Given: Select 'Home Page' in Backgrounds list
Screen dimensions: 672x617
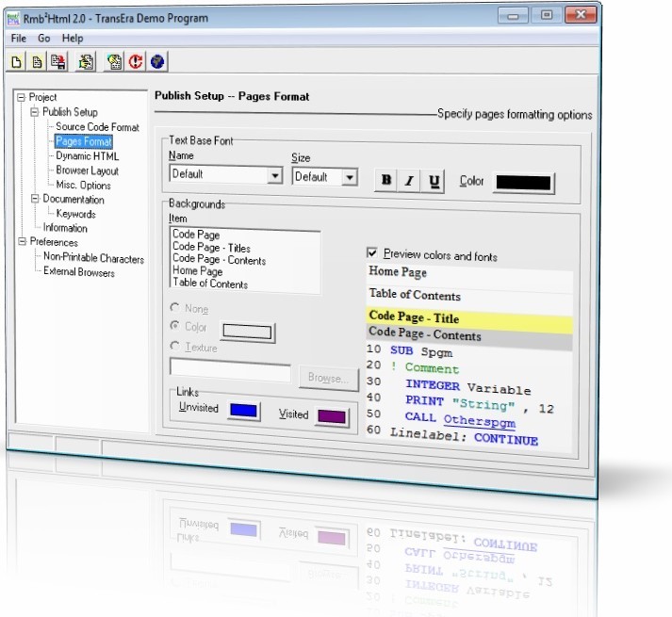Looking at the screenshot, I should [198, 270].
